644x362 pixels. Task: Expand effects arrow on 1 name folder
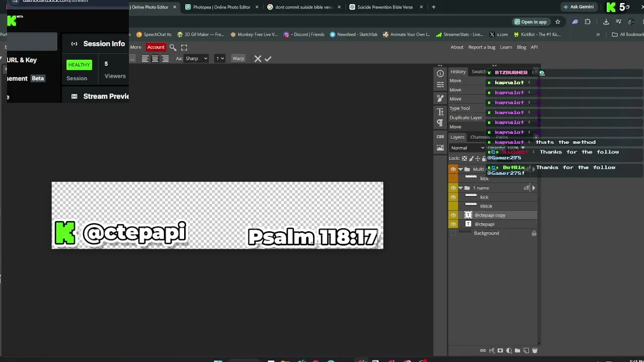click(x=533, y=188)
